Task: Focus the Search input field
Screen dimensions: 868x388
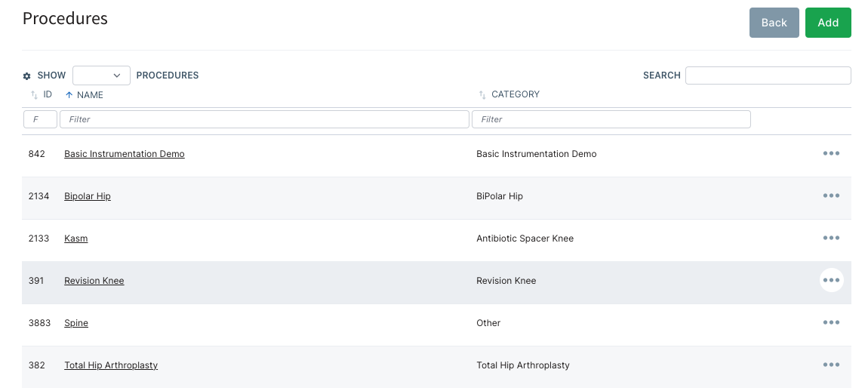Action: coord(768,75)
